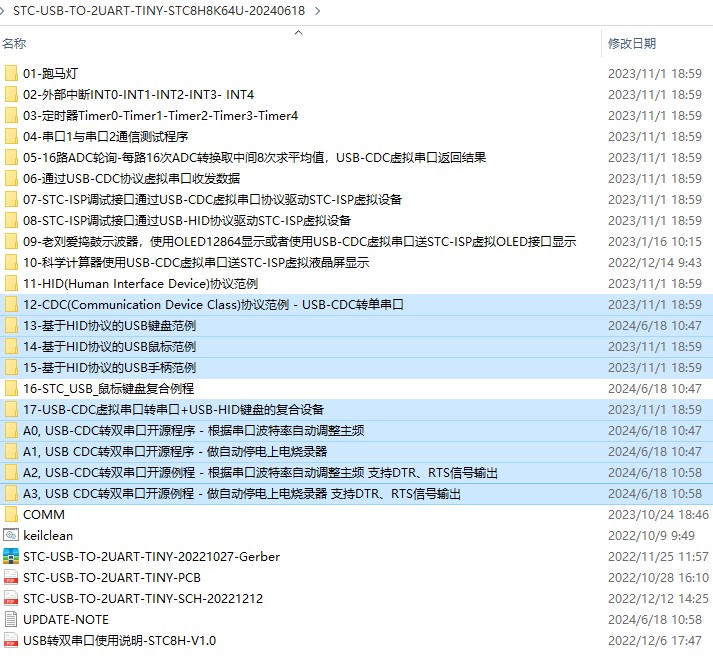This screenshot has width=713, height=659.
Task: Click the date 2023/1/16 10:15
Action: (x=655, y=241)
